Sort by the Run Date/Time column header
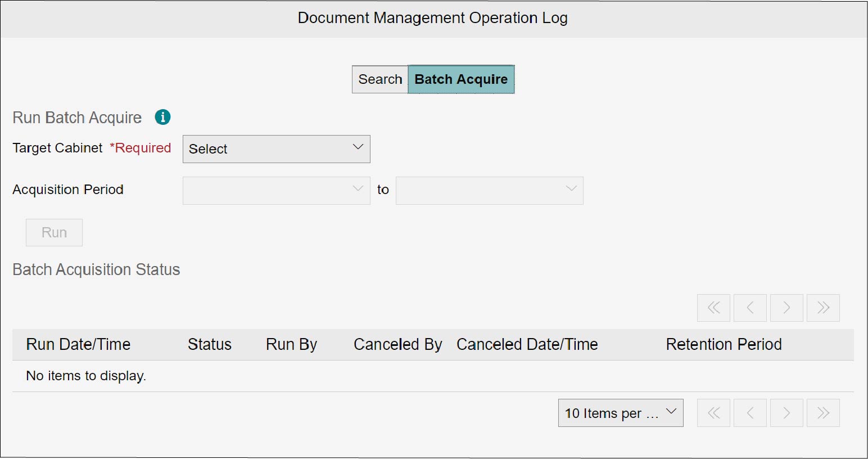 78,344
